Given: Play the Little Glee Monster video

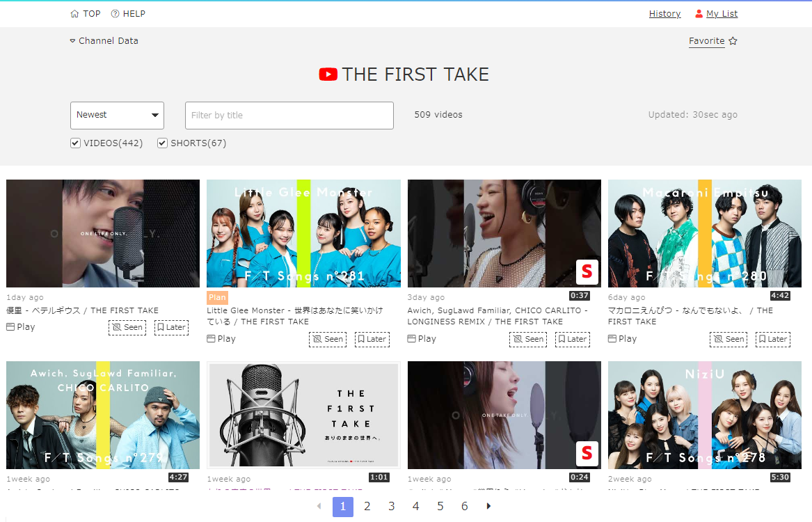Looking at the screenshot, I should click(221, 339).
